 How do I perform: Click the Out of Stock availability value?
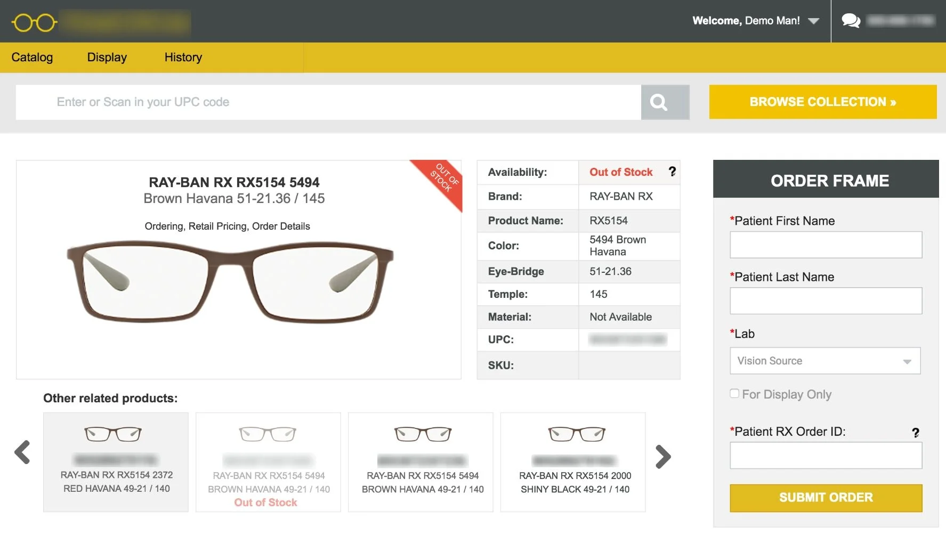pyautogui.click(x=621, y=172)
